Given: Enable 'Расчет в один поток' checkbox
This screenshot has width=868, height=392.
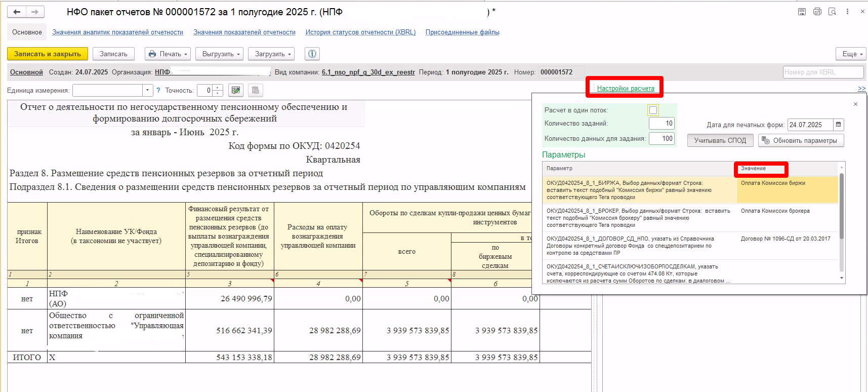Looking at the screenshot, I should tap(653, 110).
